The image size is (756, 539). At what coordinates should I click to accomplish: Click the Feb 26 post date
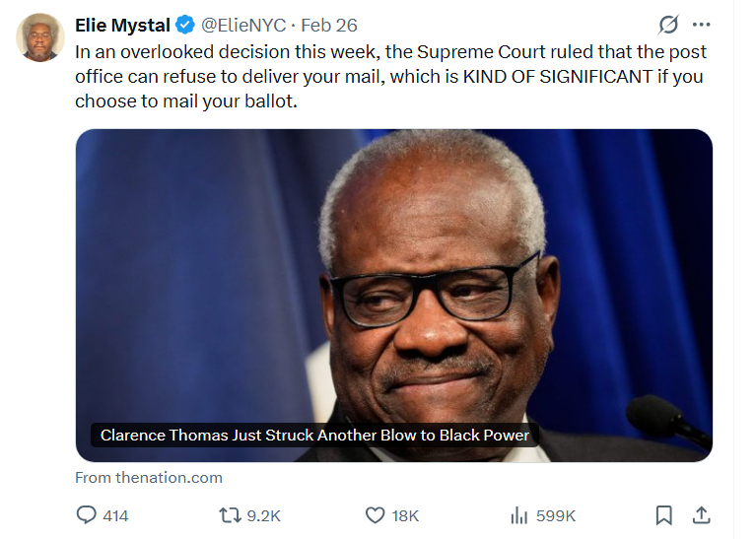click(x=329, y=26)
